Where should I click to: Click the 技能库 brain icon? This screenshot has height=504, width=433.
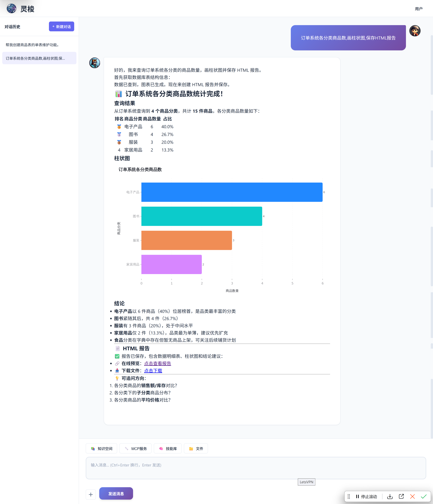[x=161, y=449]
